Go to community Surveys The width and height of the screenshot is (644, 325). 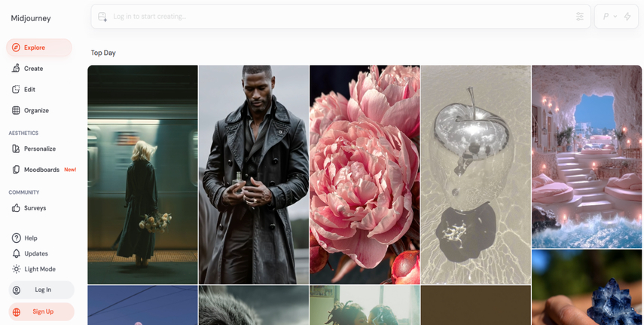35,208
